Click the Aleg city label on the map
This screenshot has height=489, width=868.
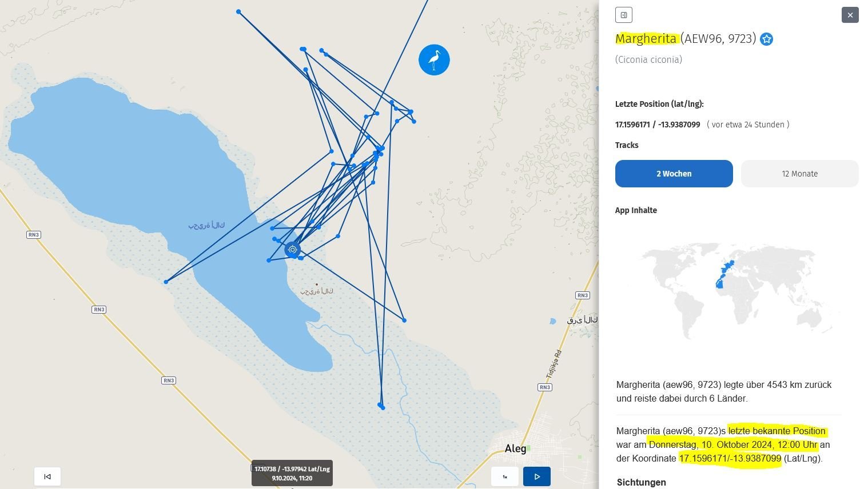coord(515,448)
